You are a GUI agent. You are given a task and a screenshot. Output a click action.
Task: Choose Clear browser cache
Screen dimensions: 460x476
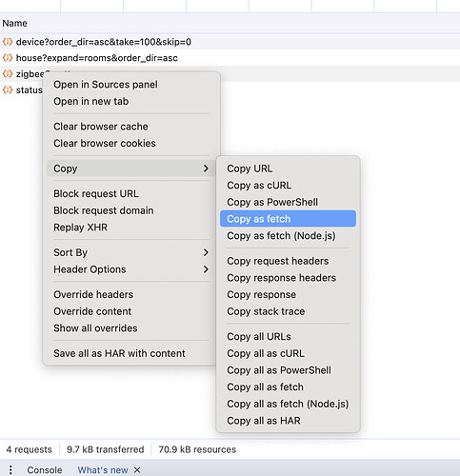point(131,127)
